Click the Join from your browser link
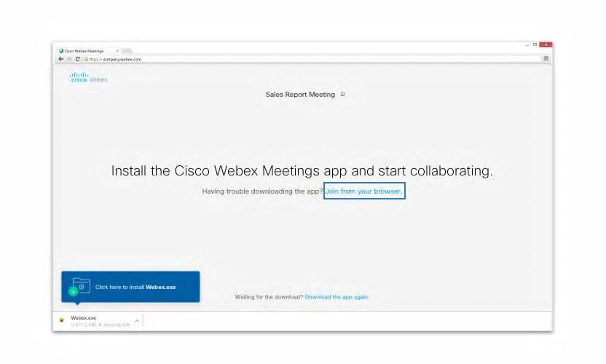606x364 pixels. click(364, 191)
